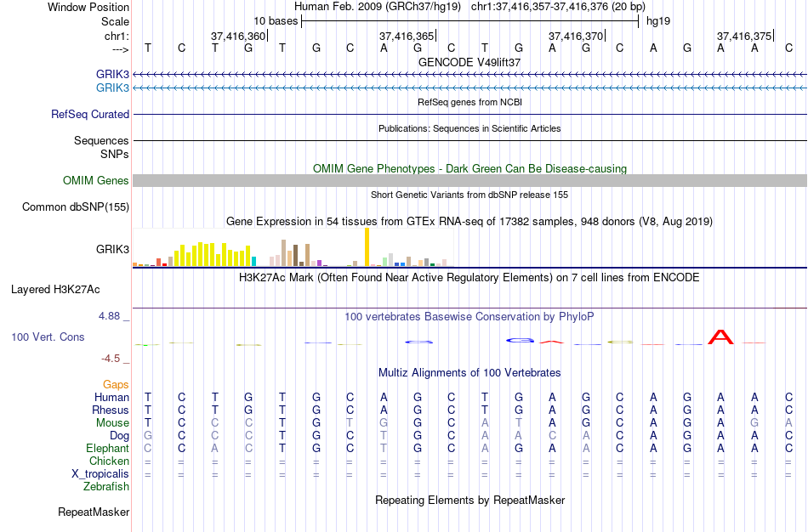808x532 pixels.
Task: Click the gray OMIM Genes item bar
Action: tap(469, 180)
